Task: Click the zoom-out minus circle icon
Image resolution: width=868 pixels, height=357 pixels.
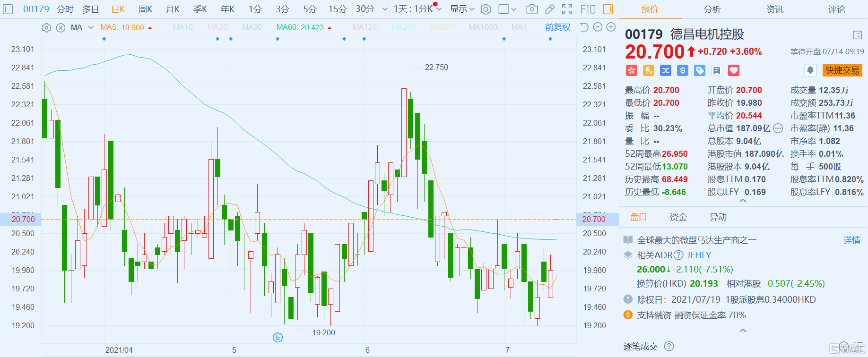Action: click(x=598, y=27)
